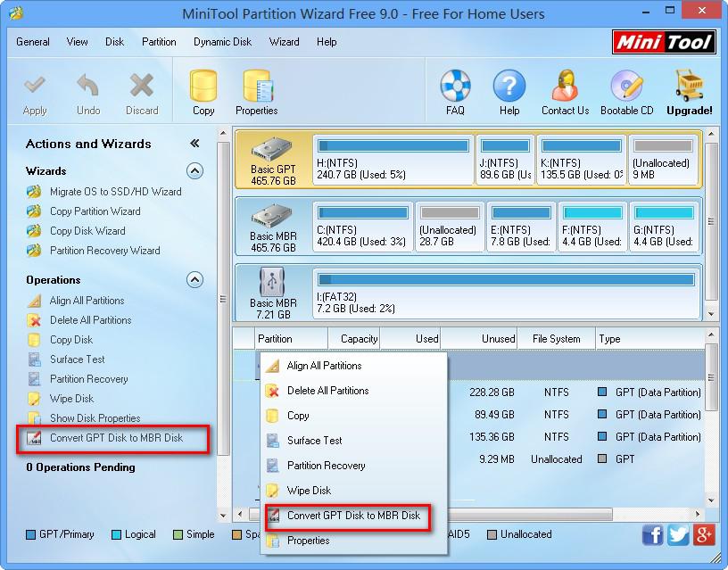Open the Partition menu
Screen dimensions: 728x570
pyautogui.click(x=159, y=41)
